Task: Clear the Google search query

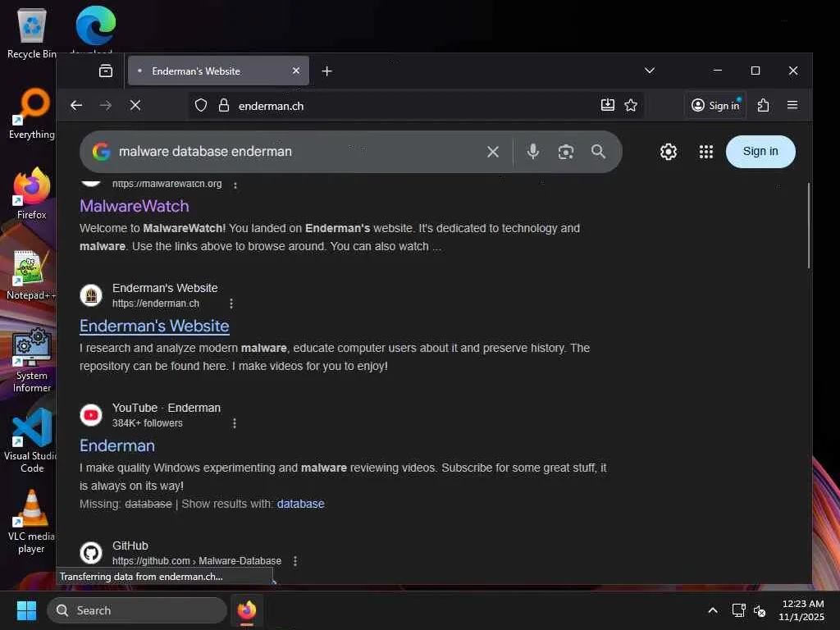Action: click(493, 152)
